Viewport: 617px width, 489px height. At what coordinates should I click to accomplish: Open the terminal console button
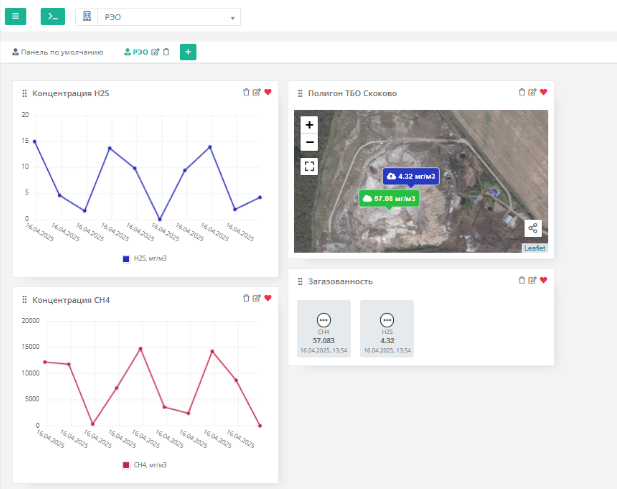pyautogui.click(x=52, y=17)
